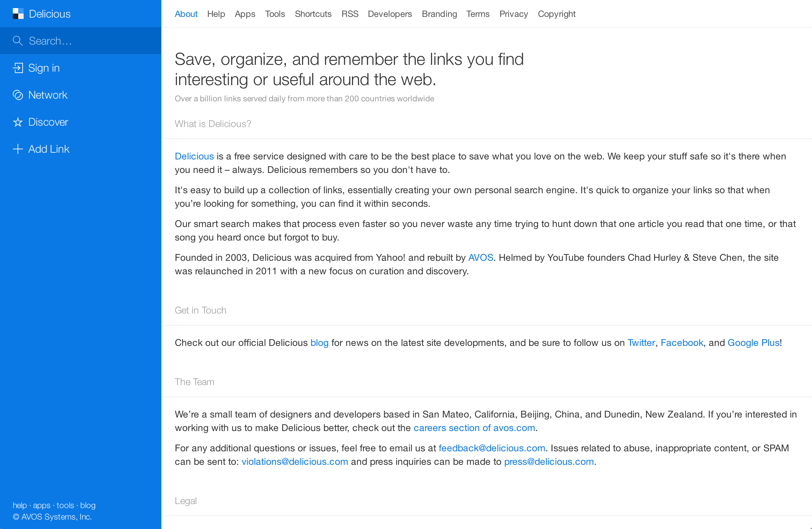Click the magnifying glass search icon
812x529 pixels.
[18, 41]
